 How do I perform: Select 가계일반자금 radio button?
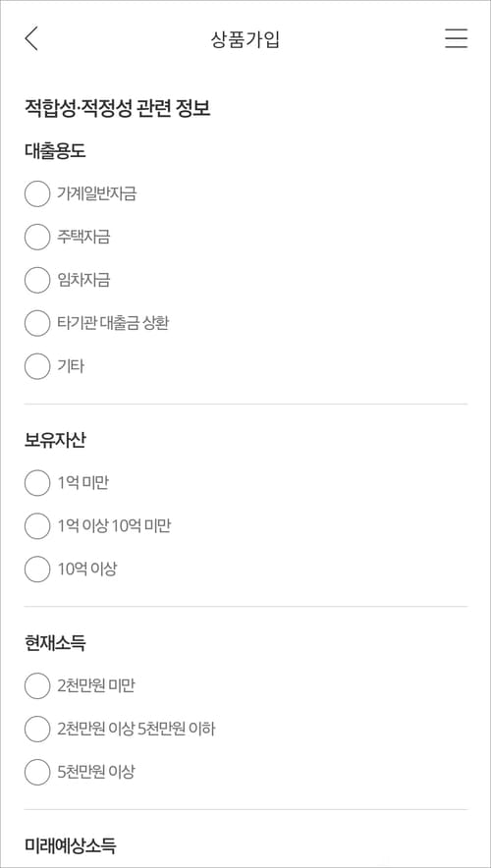pos(37,193)
